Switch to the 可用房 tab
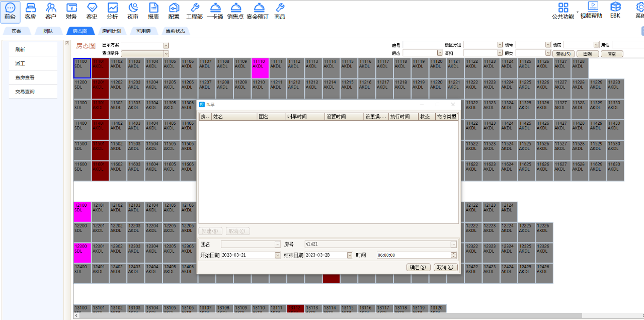The image size is (644, 320). 143,31
